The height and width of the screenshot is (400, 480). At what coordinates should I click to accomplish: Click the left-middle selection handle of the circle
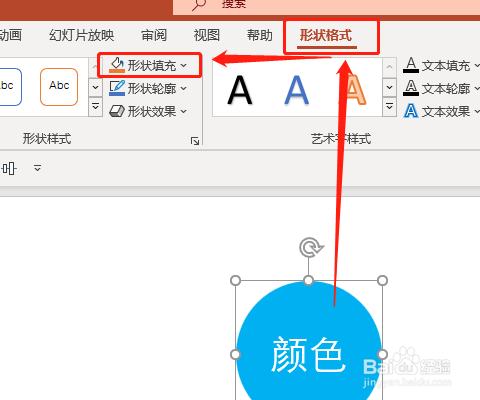click(236, 354)
